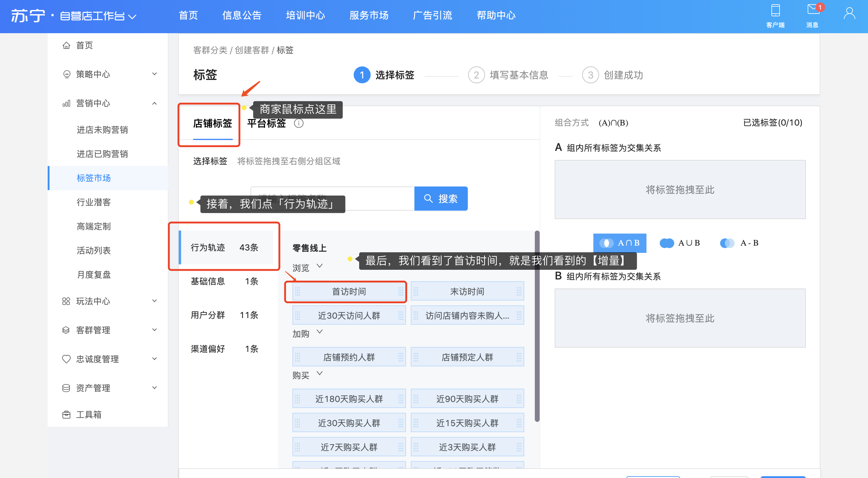Select 行为轨迹 43条 category

click(226, 247)
